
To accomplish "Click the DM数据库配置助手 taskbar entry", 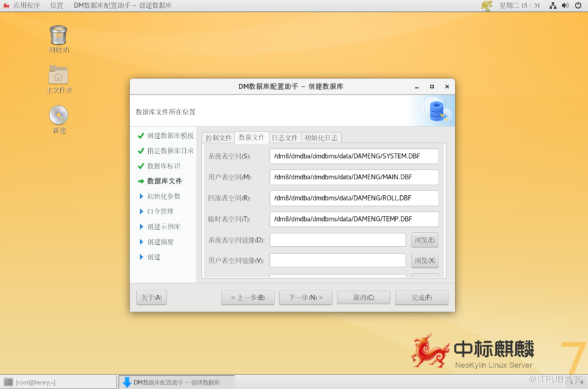I will [177, 382].
